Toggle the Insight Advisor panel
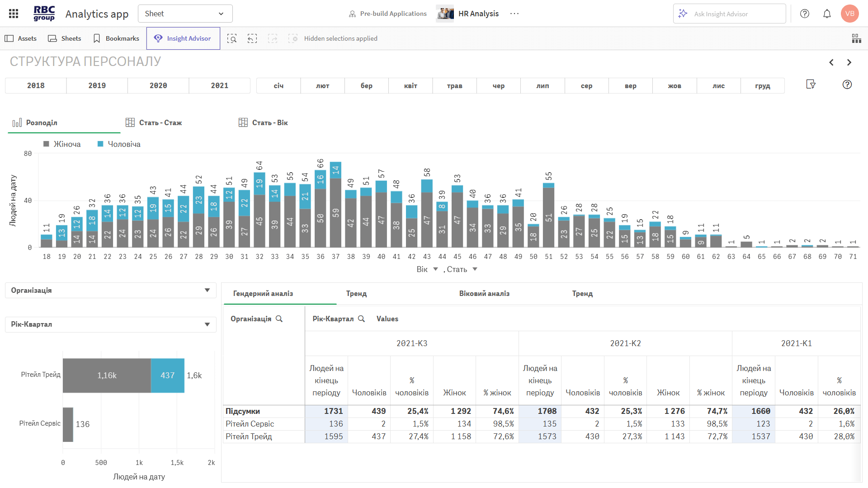The height and width of the screenshot is (488, 868). coord(183,38)
